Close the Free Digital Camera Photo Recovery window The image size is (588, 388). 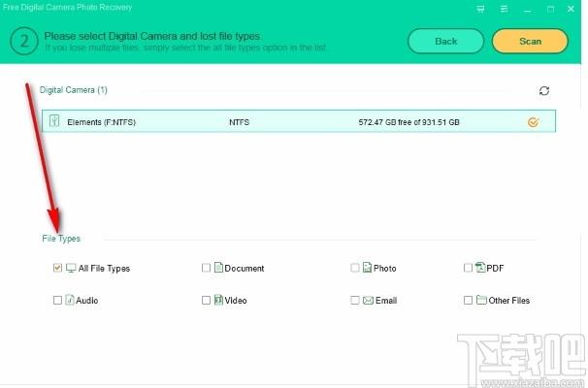tap(571, 9)
